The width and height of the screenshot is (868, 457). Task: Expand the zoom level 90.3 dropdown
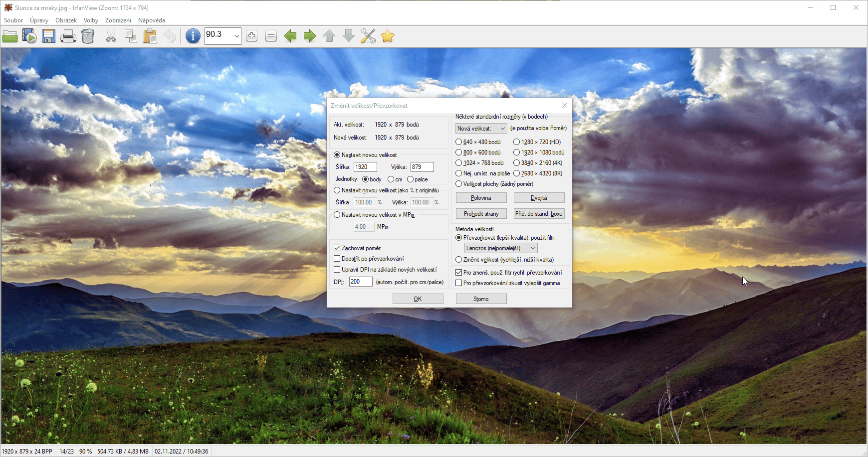236,36
